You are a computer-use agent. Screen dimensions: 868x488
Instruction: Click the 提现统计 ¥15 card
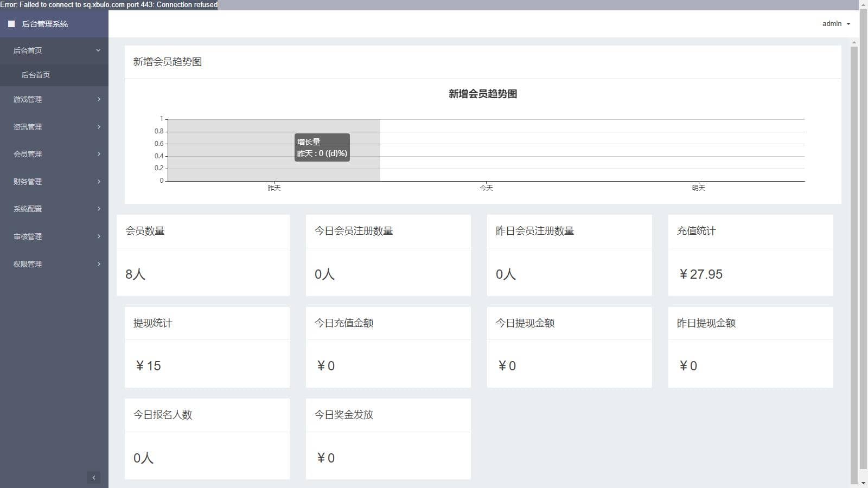pos(207,347)
